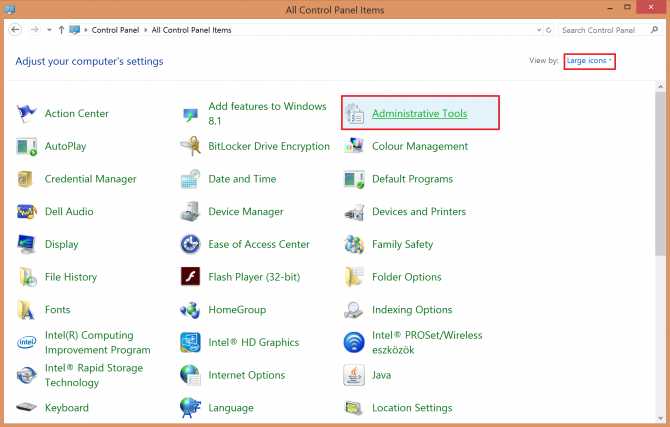This screenshot has width=670, height=427.
Task: Click the Device Manager icon
Action: [190, 212]
